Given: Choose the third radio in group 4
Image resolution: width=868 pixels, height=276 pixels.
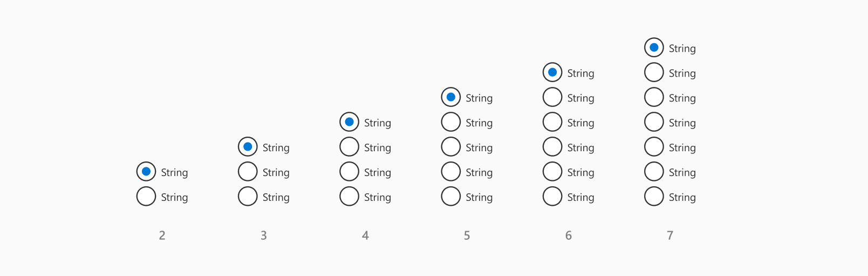Looking at the screenshot, I should pyautogui.click(x=349, y=172).
